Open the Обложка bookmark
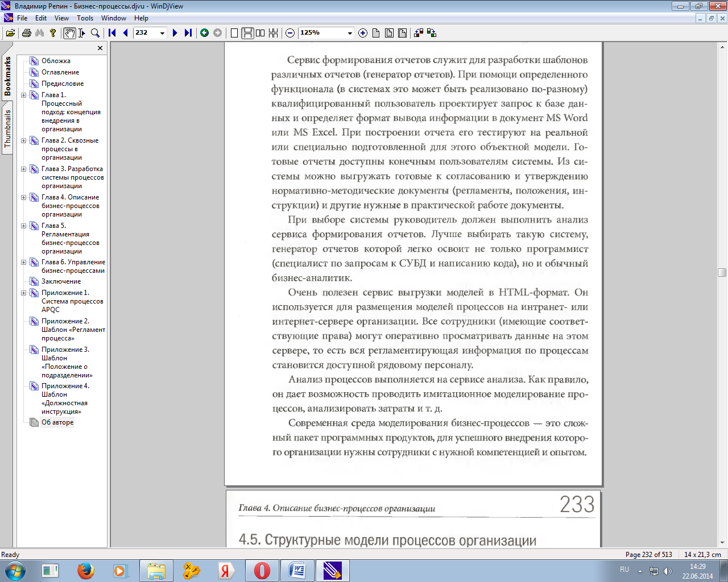 tap(56, 61)
